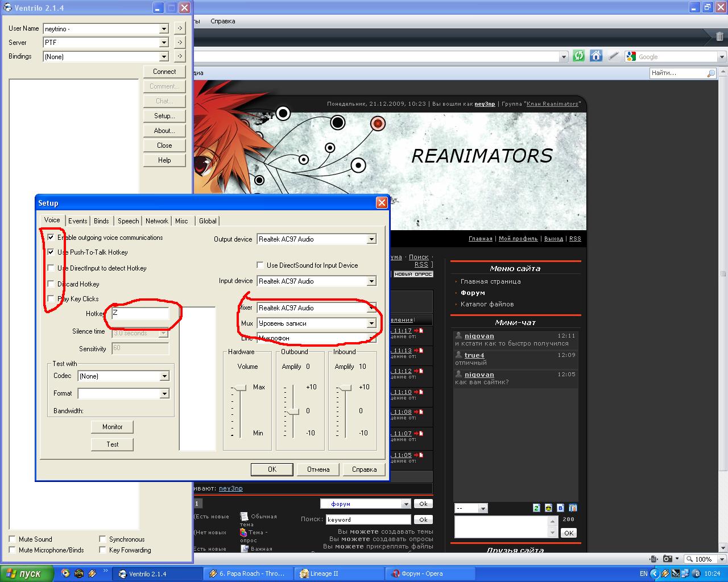
Task: Open the Справка menu in Opera
Action: pyautogui.click(x=222, y=21)
